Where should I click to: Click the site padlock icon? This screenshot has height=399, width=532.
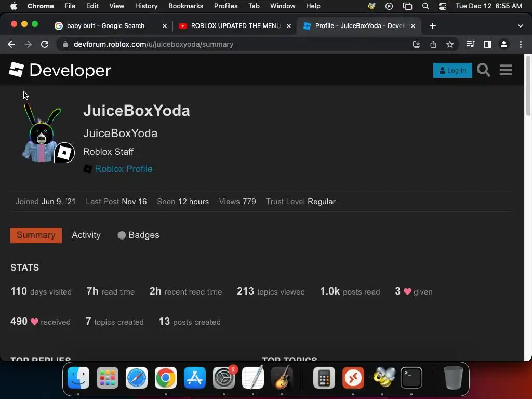[x=65, y=44]
